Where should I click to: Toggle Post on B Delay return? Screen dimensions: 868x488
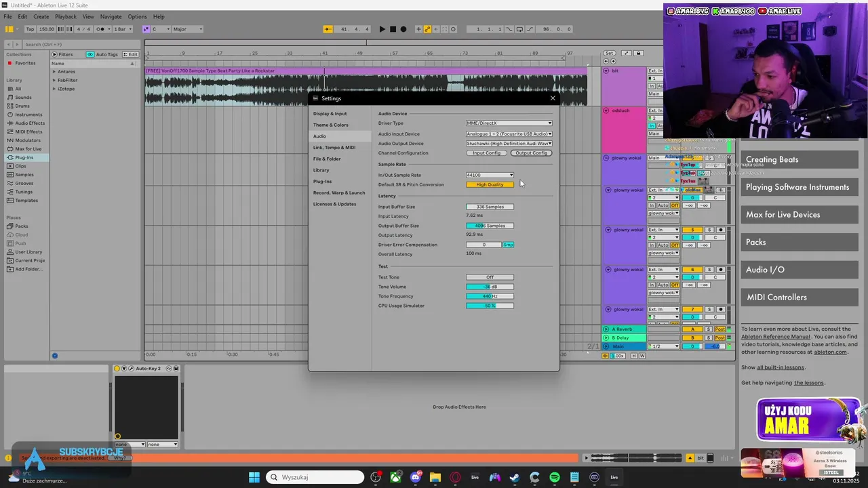(x=720, y=338)
